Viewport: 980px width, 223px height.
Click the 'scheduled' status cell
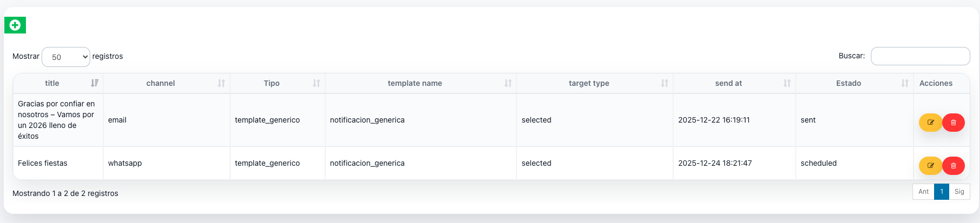click(818, 163)
